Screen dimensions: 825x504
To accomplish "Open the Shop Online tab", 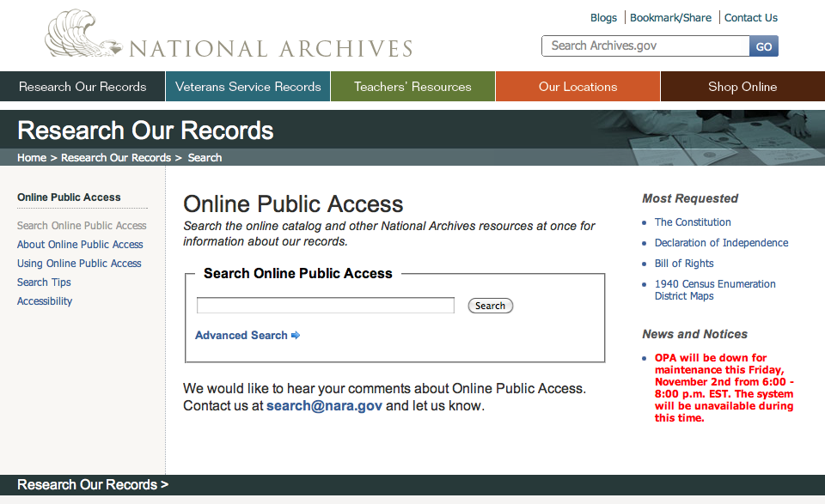I will (742, 87).
